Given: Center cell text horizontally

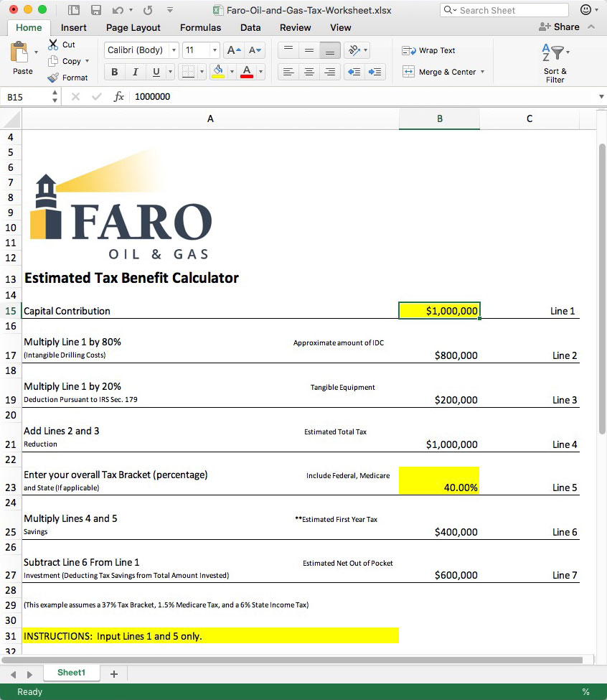Looking at the screenshot, I should (x=309, y=71).
